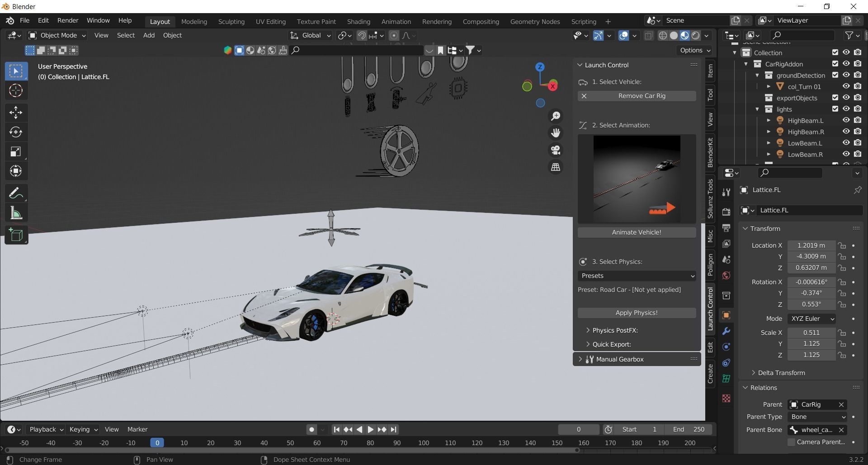The image size is (868, 465).
Task: Jump to the first frame
Action: tap(336, 429)
